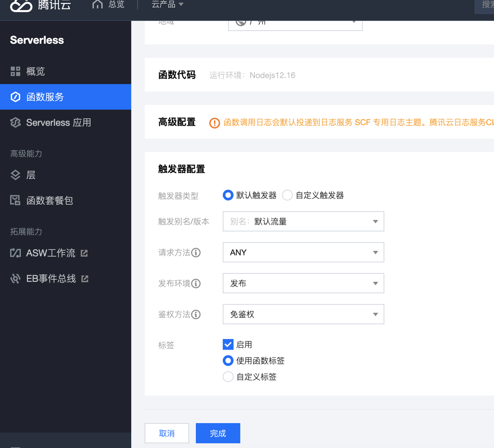Open 函数服务 in the sidebar
The image size is (494, 448).
(65, 97)
